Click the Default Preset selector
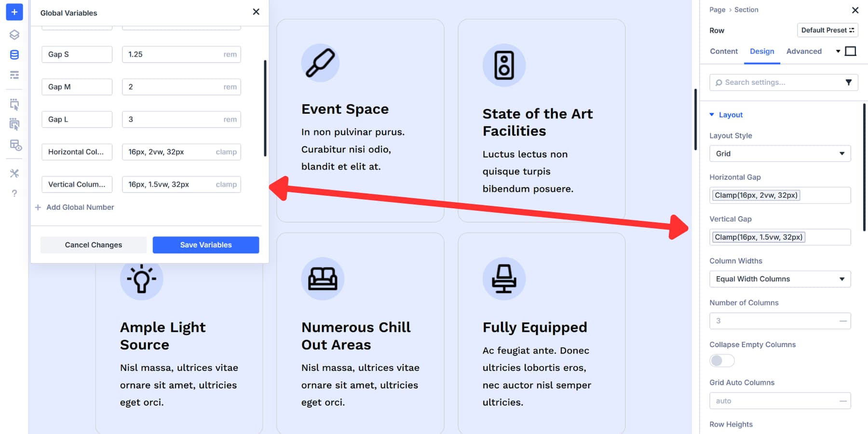 click(x=827, y=30)
